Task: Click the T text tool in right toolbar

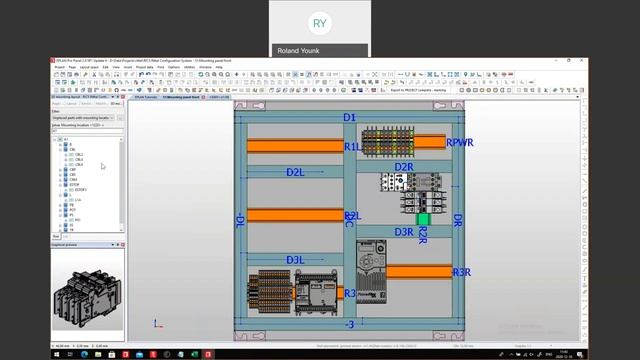Action: (x=584, y=279)
